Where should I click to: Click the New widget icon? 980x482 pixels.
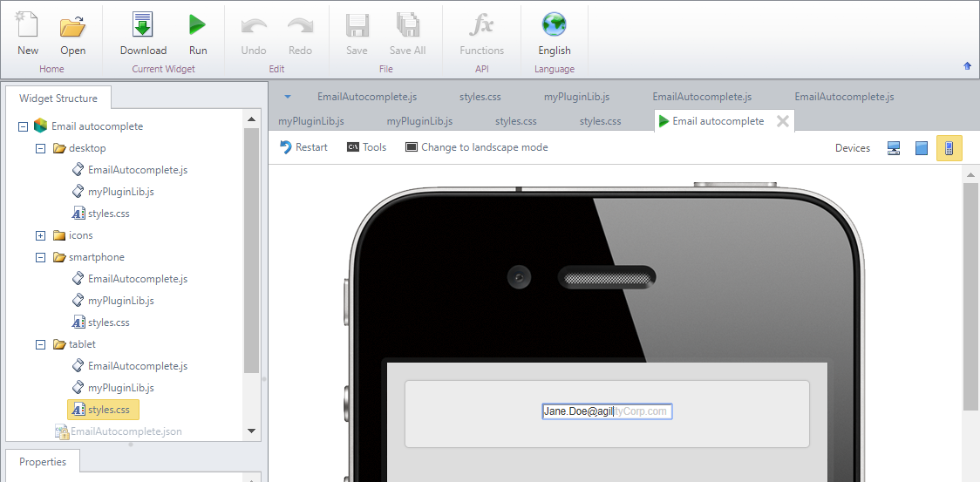pos(28,25)
